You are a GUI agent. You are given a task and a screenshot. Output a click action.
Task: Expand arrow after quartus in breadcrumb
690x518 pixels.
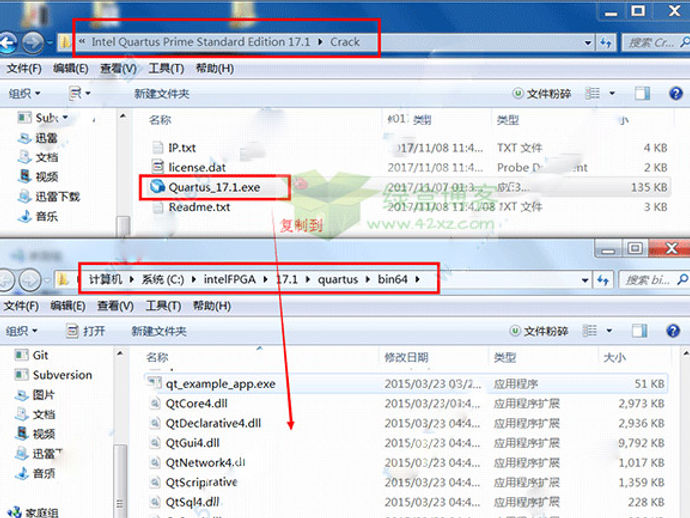coord(367,279)
